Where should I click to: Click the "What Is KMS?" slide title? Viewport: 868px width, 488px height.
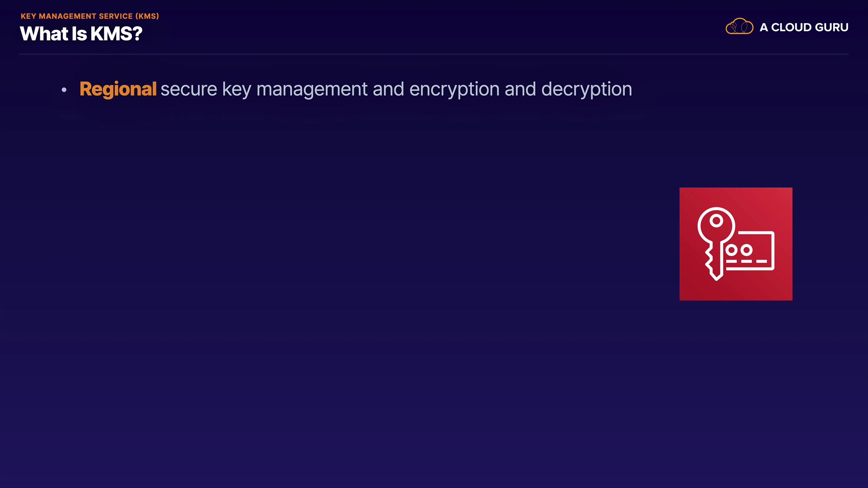click(x=81, y=34)
